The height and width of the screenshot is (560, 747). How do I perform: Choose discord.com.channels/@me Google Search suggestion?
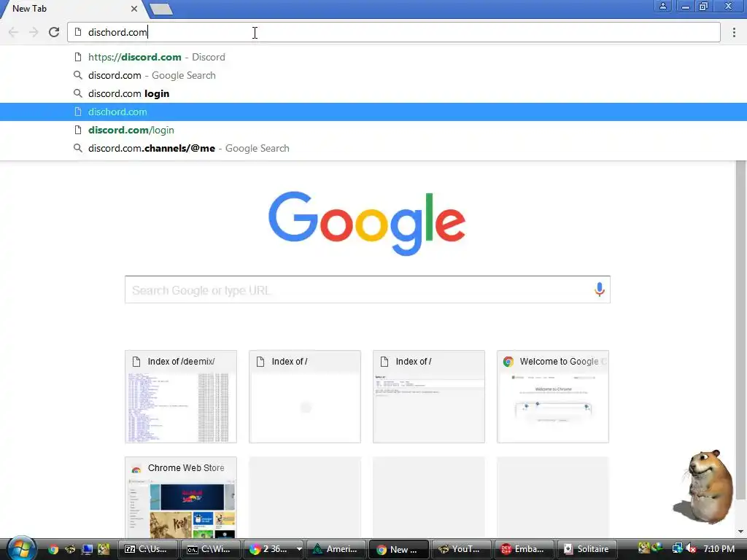[373, 148]
